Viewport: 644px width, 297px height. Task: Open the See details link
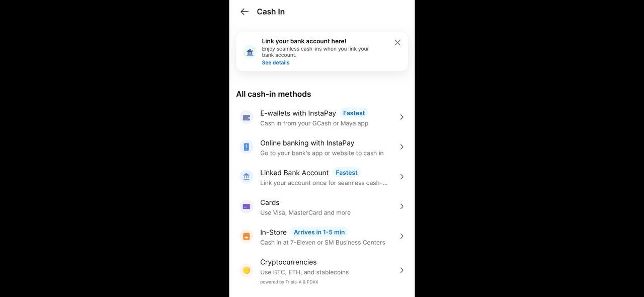[x=275, y=63]
